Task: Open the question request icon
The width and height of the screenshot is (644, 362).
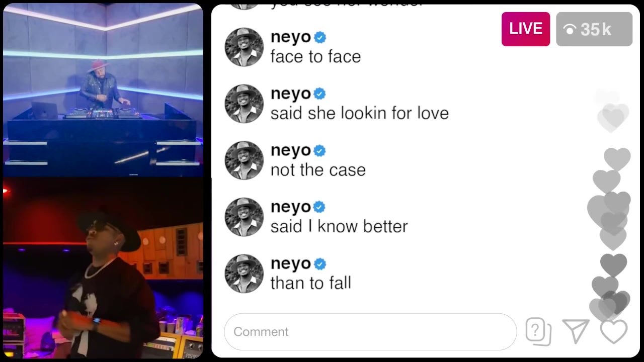Action: 538,332
